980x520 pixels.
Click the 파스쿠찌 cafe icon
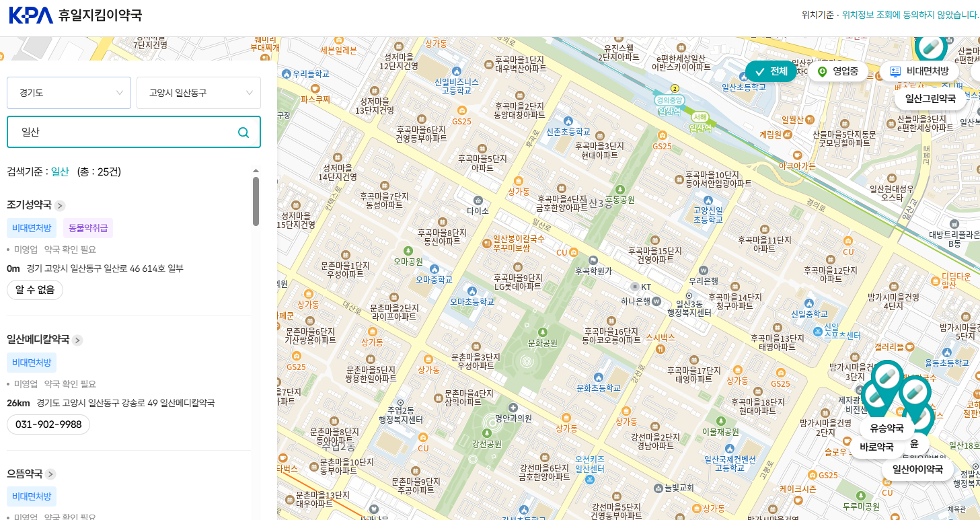(x=315, y=88)
